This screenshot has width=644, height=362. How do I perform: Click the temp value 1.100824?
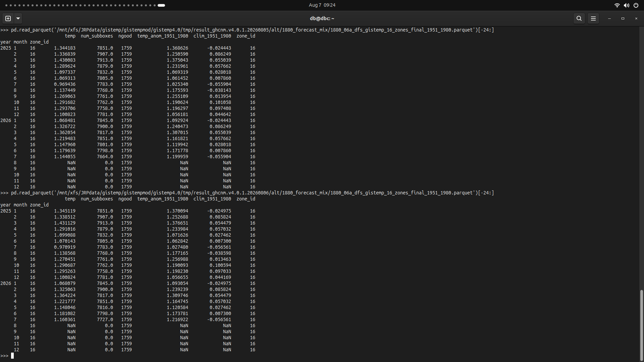coord(65,277)
